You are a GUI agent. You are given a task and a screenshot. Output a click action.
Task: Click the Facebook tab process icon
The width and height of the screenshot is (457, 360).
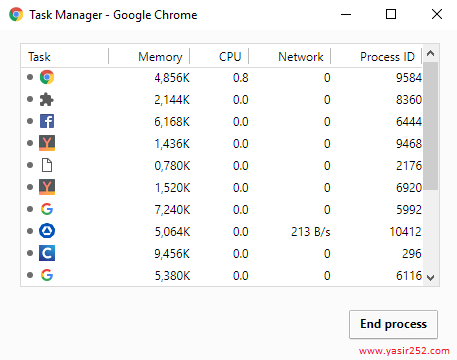47,121
